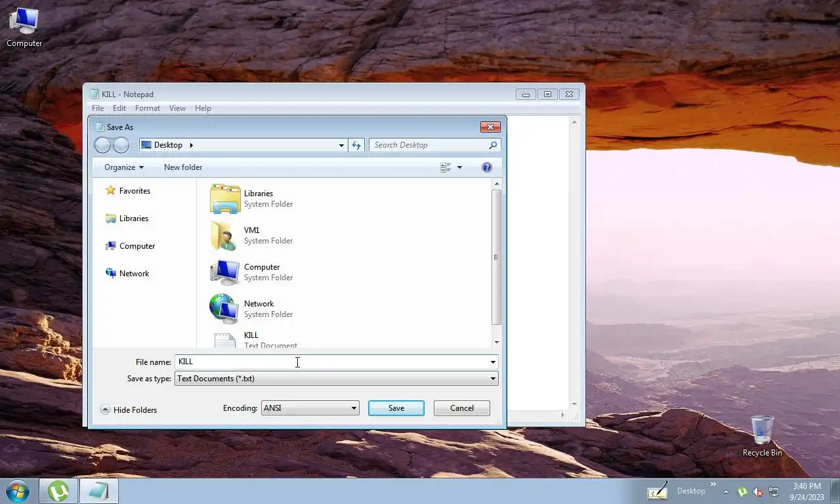Click the Save button

coord(396,408)
